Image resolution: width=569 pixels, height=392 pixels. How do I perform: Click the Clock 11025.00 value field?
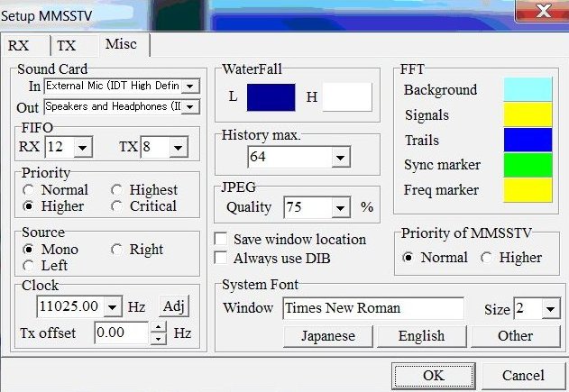(x=70, y=307)
